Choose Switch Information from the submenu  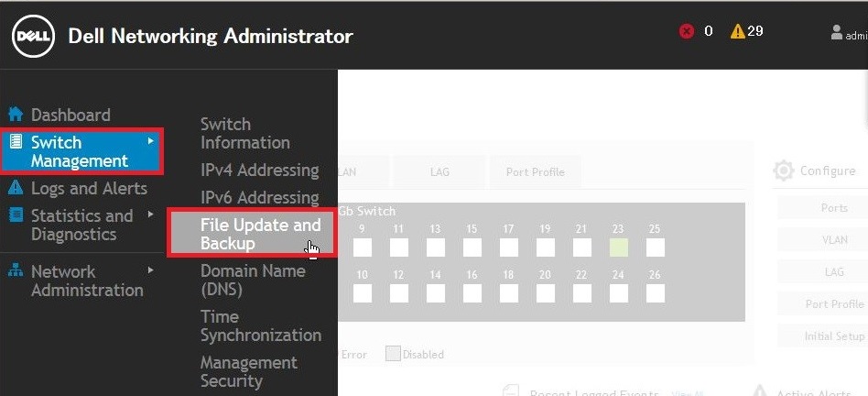245,134
